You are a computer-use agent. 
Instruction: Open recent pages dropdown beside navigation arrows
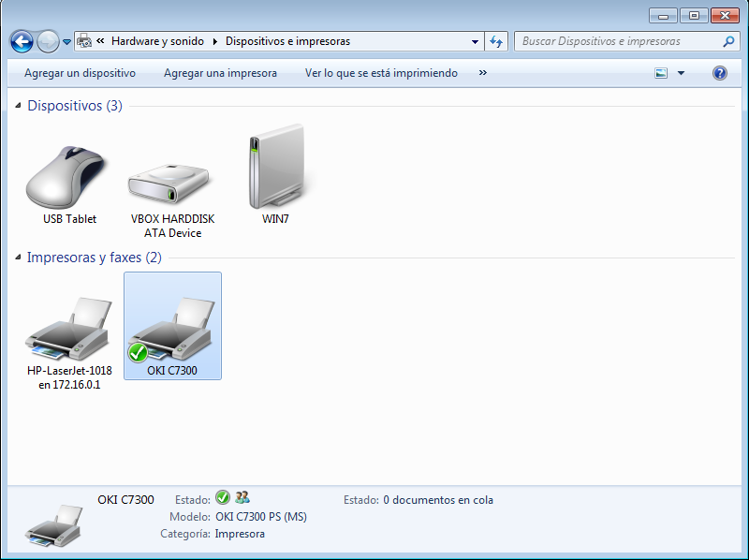(x=66, y=42)
